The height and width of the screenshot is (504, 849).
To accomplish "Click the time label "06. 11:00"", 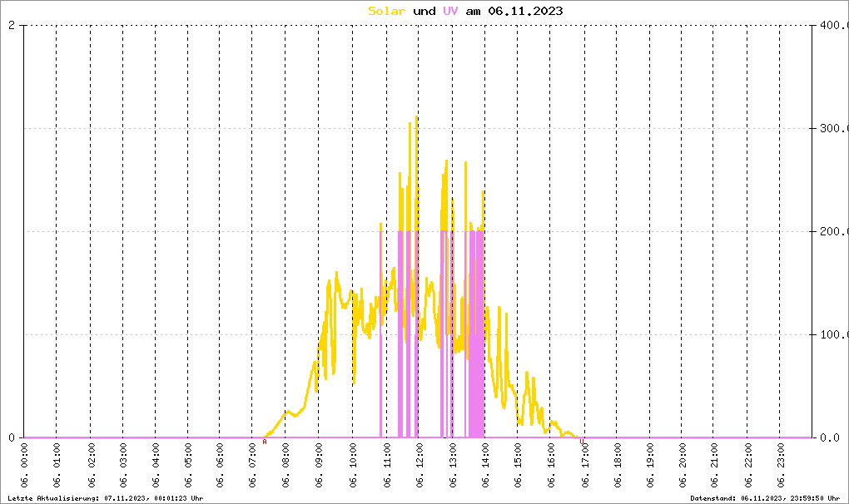I will [x=386, y=466].
